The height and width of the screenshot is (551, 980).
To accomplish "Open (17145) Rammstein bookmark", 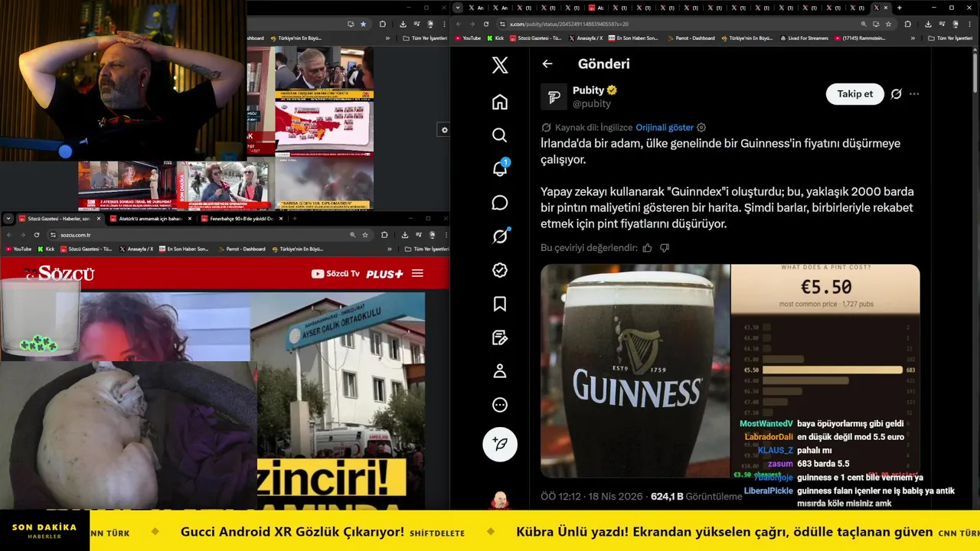I will (860, 37).
